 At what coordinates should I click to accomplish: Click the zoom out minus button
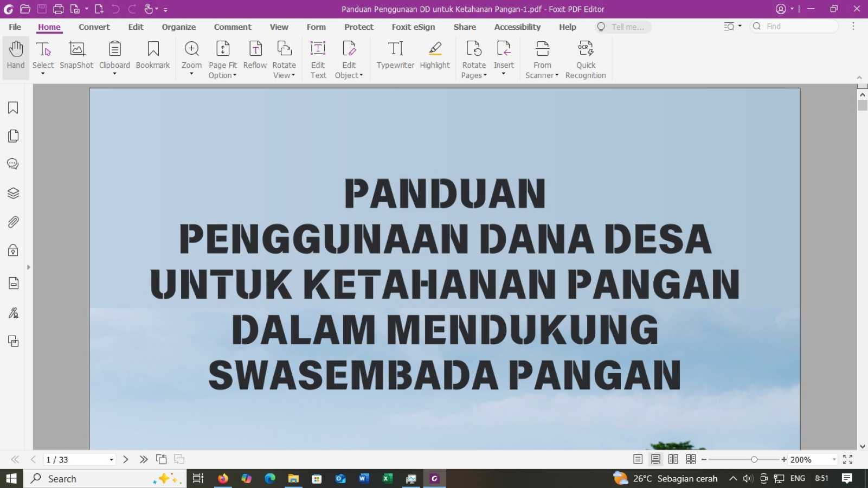coord(704,459)
